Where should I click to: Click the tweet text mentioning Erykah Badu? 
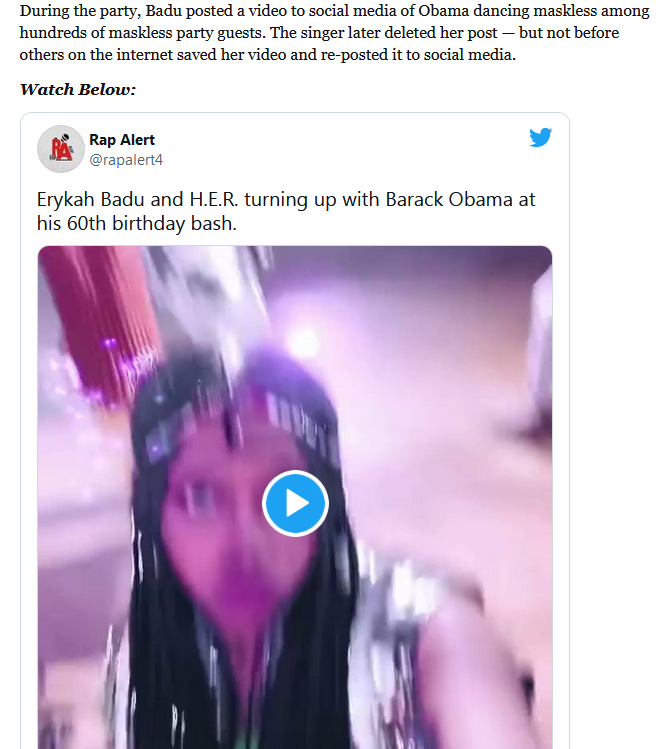(286, 211)
